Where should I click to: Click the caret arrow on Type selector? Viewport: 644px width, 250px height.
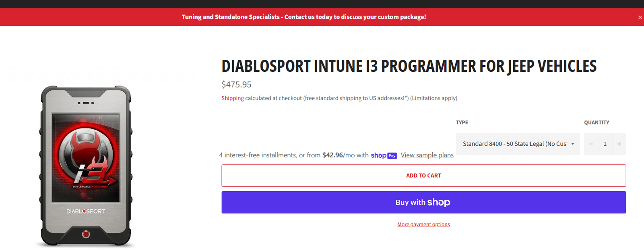point(572,144)
